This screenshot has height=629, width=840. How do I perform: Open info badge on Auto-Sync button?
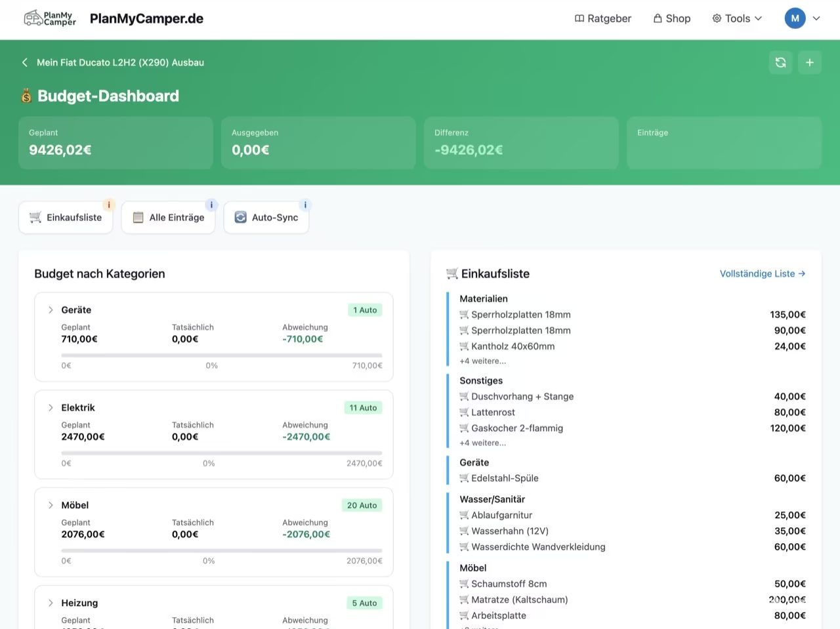point(305,205)
